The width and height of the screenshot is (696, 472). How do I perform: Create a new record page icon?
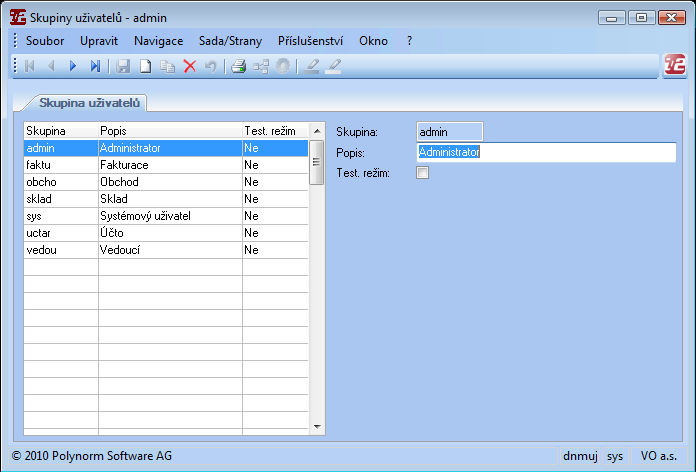click(x=145, y=66)
